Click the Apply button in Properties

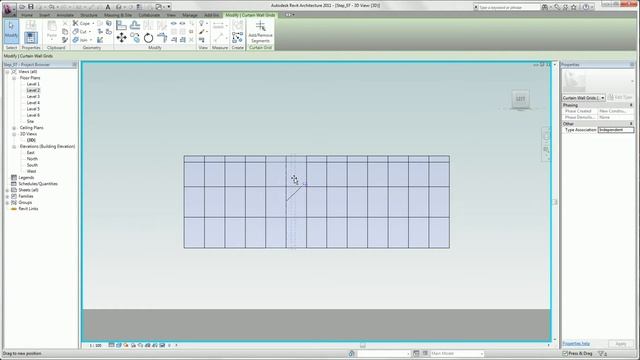[621, 344]
